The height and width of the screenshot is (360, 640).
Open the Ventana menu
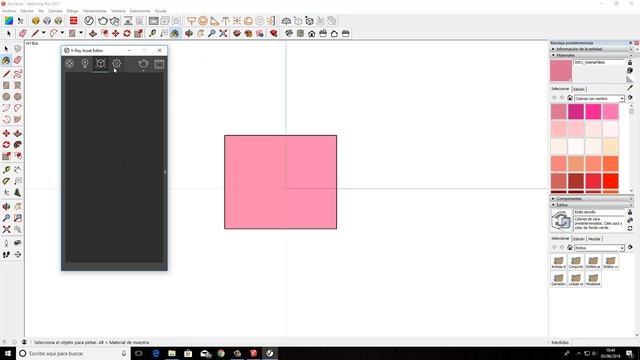[x=118, y=11]
